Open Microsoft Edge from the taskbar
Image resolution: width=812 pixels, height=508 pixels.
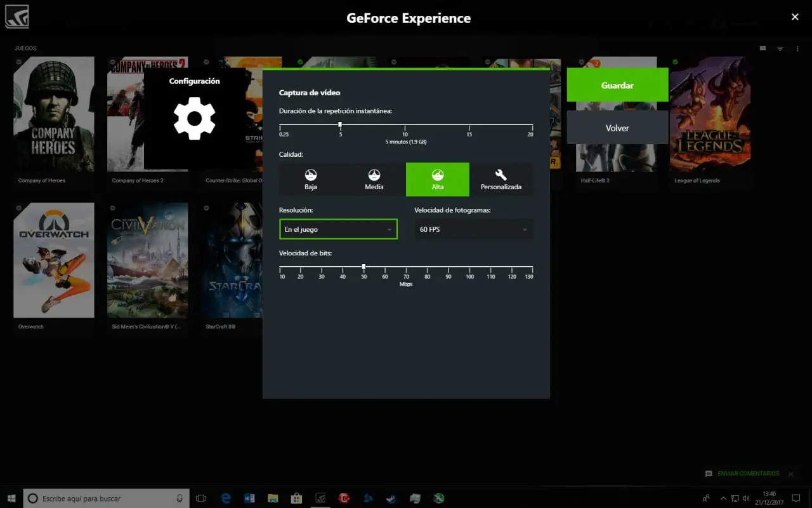[226, 498]
